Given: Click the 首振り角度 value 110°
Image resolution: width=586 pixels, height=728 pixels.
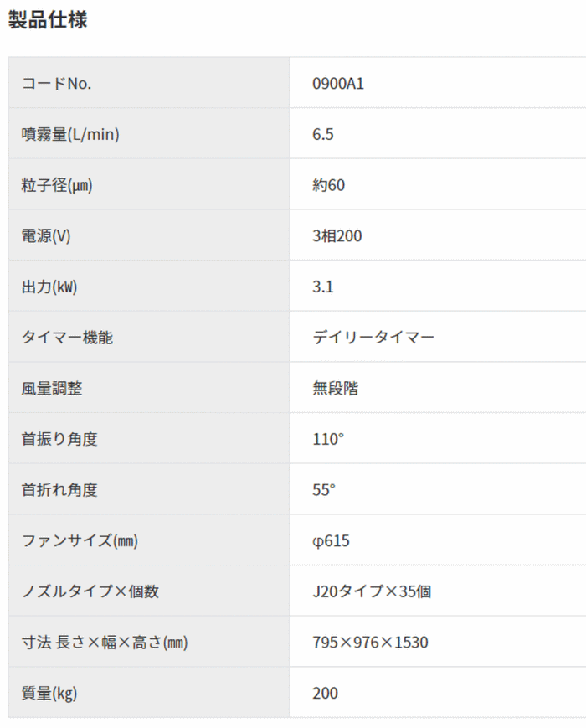Looking at the screenshot, I should 328,439.
